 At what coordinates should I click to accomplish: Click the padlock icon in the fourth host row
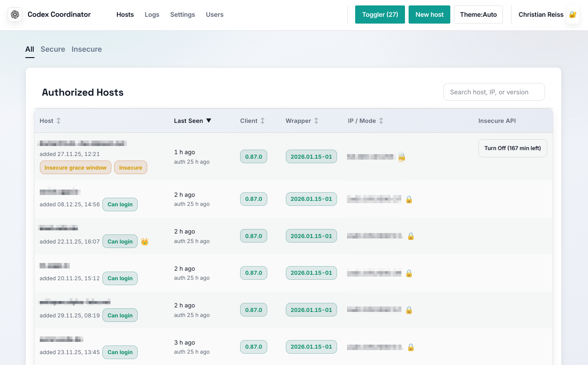click(409, 273)
